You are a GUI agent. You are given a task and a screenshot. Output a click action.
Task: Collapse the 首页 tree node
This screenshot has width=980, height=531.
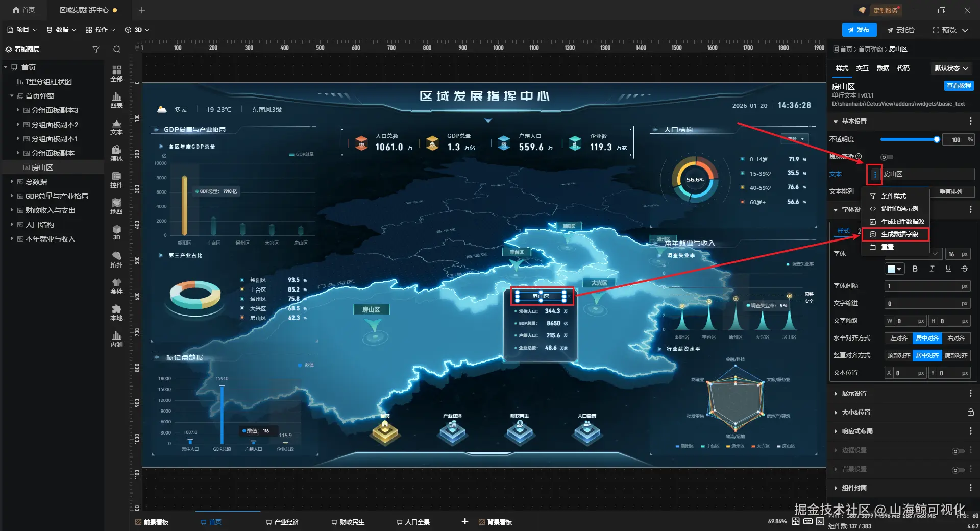6,67
